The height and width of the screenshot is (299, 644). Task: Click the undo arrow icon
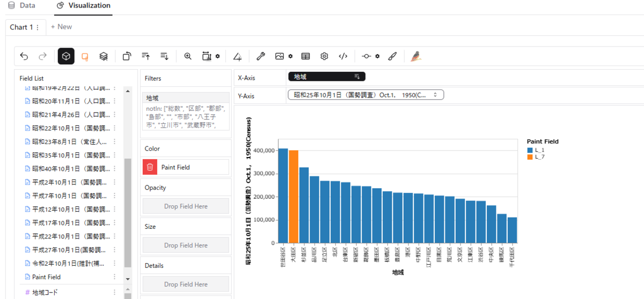(x=24, y=56)
